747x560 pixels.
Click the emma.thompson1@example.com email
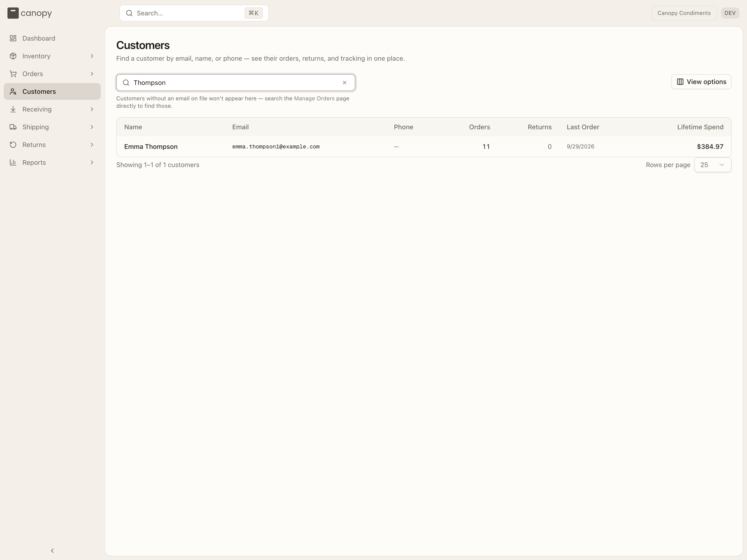275,147
